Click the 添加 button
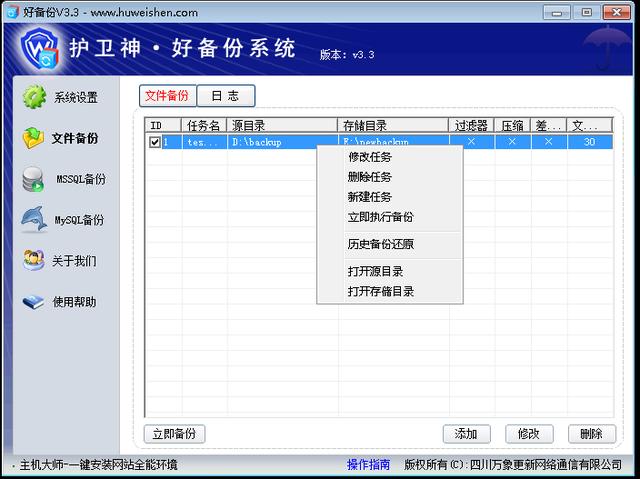 (x=467, y=434)
